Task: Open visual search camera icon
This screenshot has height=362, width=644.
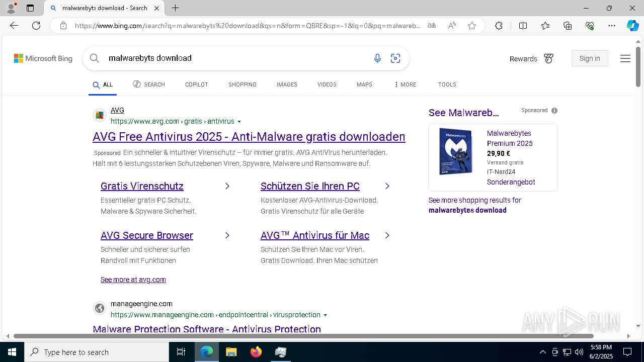Action: coord(395,58)
